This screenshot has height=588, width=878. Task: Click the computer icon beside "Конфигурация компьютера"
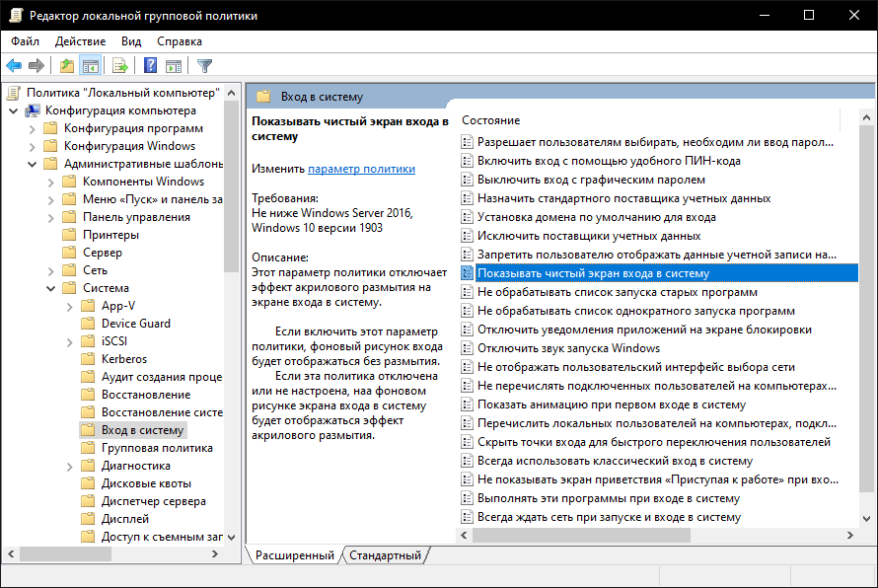(33, 110)
